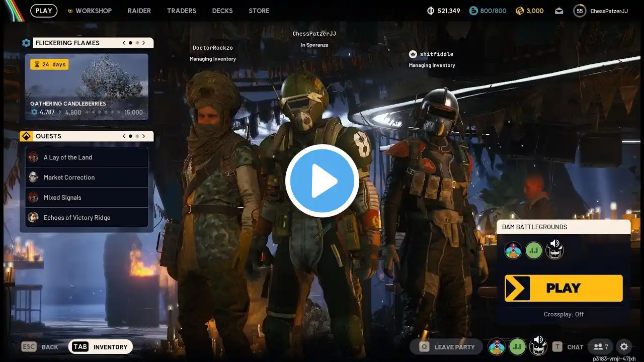Click the Leave Party button
Image resolution: width=644 pixels, height=362 pixels.
[447, 347]
